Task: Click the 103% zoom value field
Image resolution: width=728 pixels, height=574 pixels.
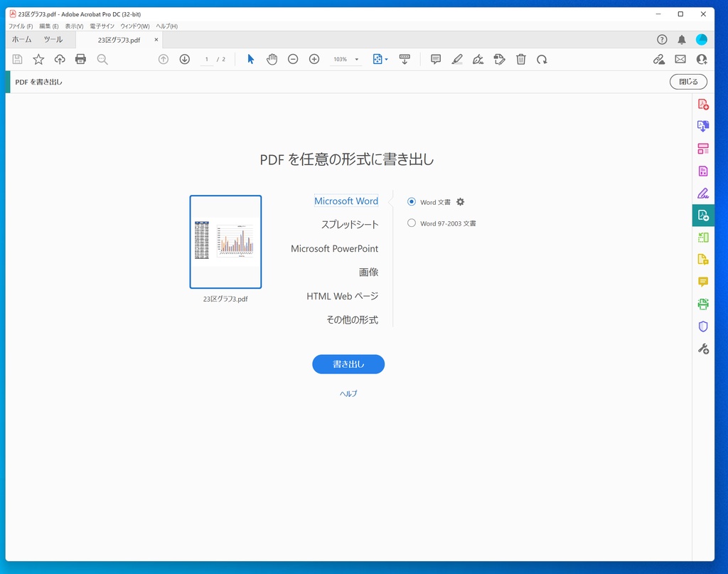Action: click(x=341, y=60)
